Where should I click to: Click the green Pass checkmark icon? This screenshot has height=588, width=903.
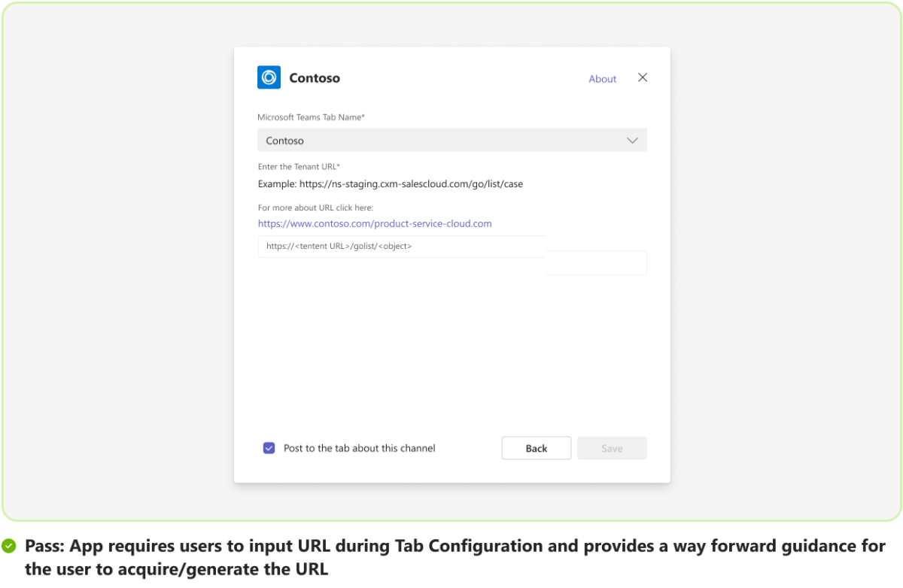[10, 545]
